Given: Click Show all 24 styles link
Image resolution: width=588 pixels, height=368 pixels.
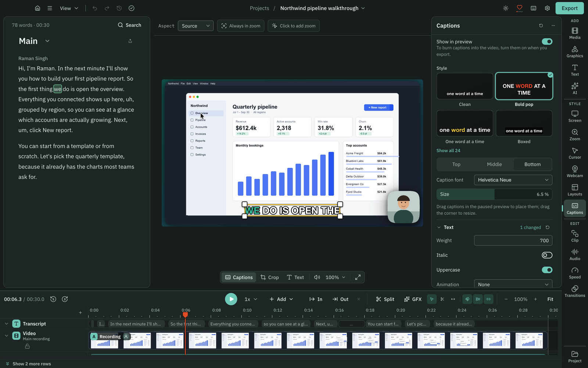Looking at the screenshot, I should pos(448,151).
